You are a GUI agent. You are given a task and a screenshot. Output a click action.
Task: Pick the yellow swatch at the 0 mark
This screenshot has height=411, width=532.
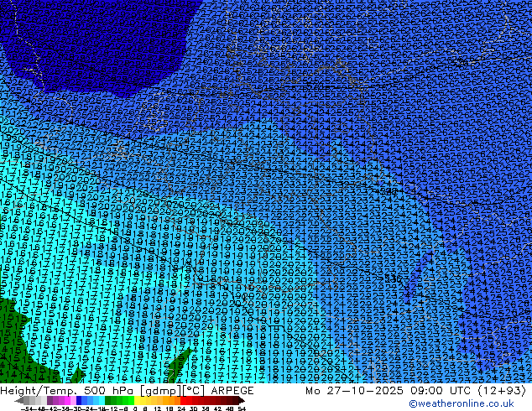(137, 401)
